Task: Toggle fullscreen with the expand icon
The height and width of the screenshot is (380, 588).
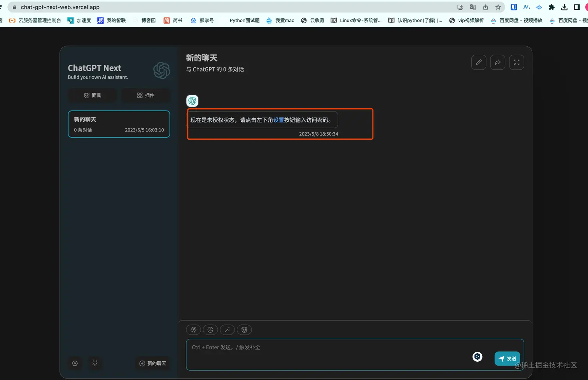Action: 516,62
